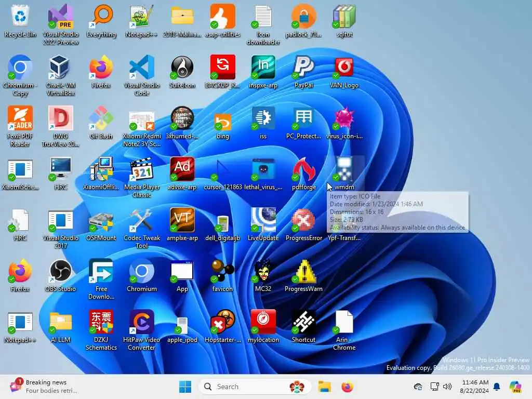The image size is (532, 399).
Task: Open the clock showing 11:46 AM
Action: click(475, 387)
